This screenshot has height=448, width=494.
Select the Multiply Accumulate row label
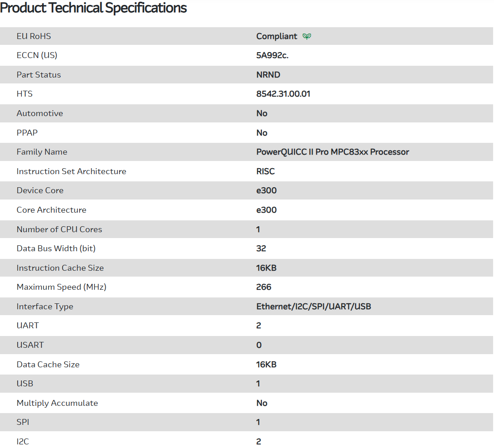[57, 403]
